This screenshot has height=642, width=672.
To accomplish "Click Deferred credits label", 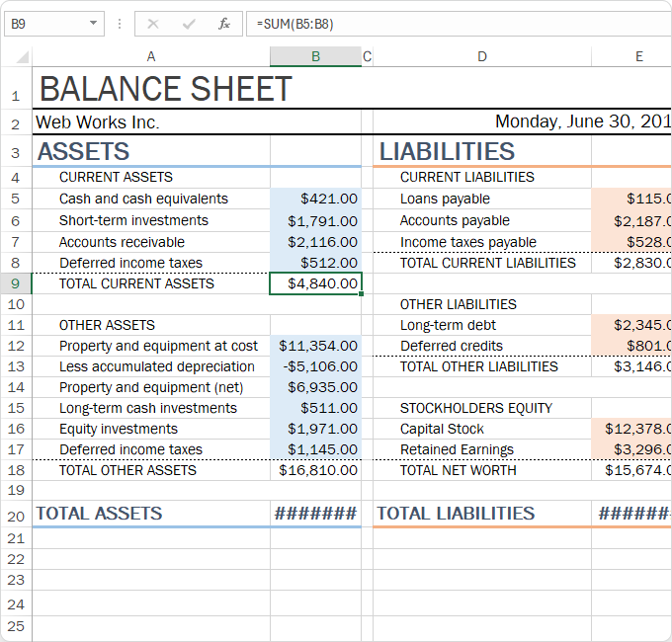I will point(452,346).
